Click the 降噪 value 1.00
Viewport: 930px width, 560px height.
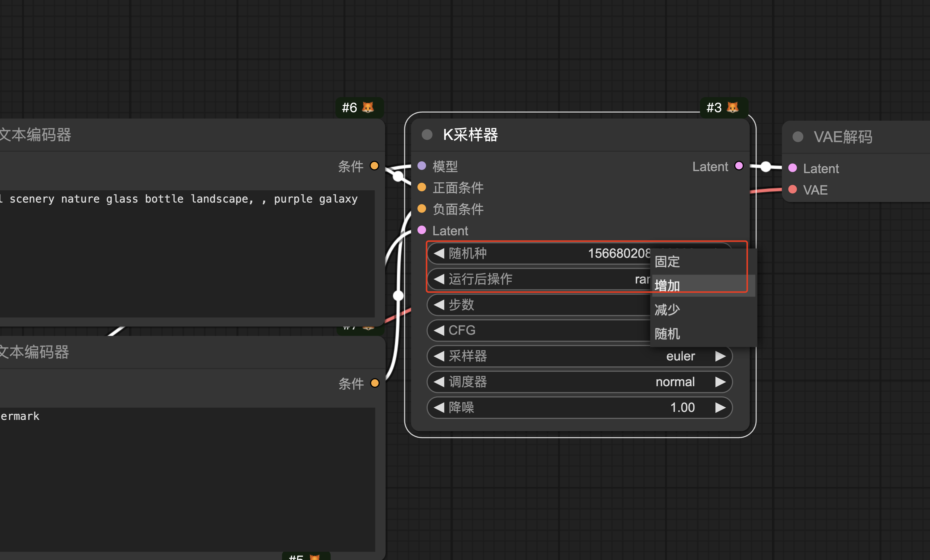(x=682, y=407)
